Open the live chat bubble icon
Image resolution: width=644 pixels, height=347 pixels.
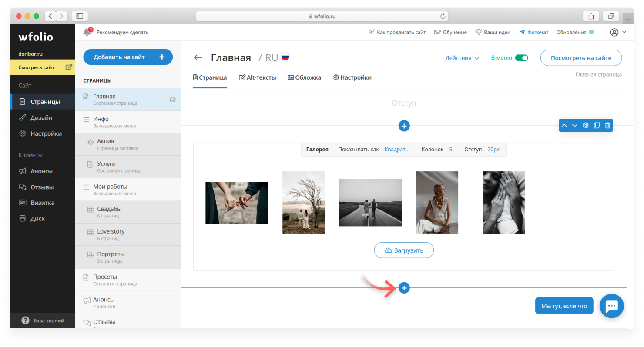pyautogui.click(x=612, y=306)
